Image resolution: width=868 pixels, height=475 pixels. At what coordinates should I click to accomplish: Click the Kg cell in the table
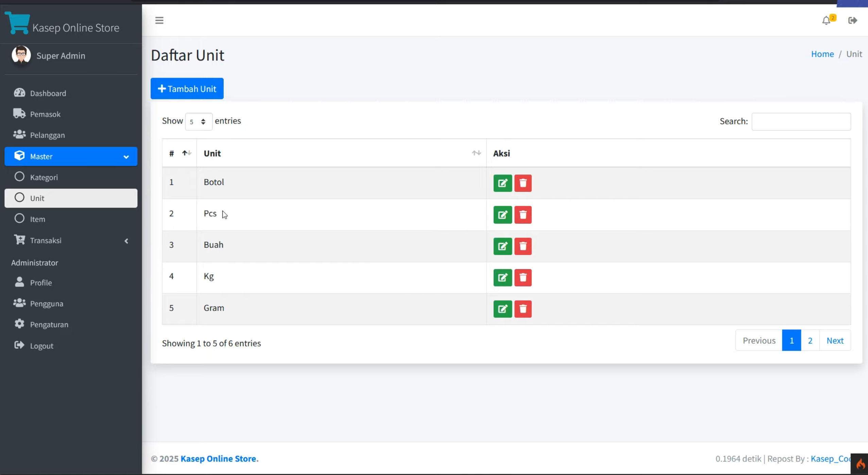pos(341,278)
